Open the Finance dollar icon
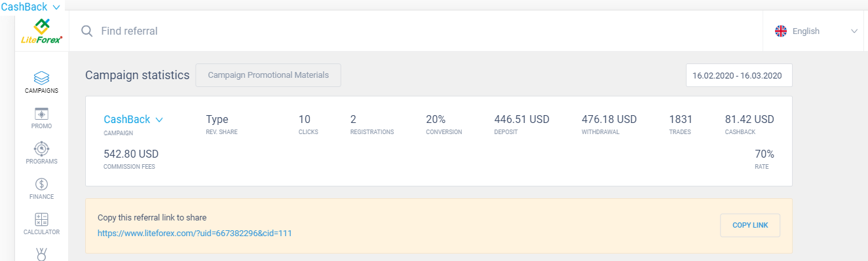 (42, 184)
